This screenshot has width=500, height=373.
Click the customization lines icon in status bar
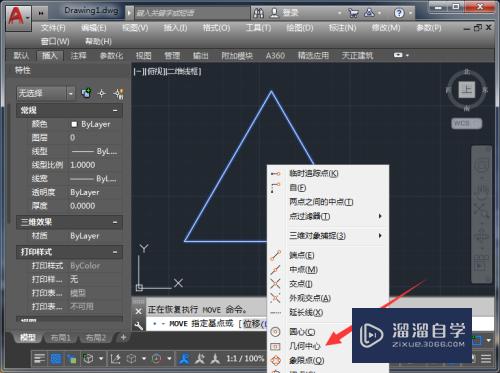point(40,359)
